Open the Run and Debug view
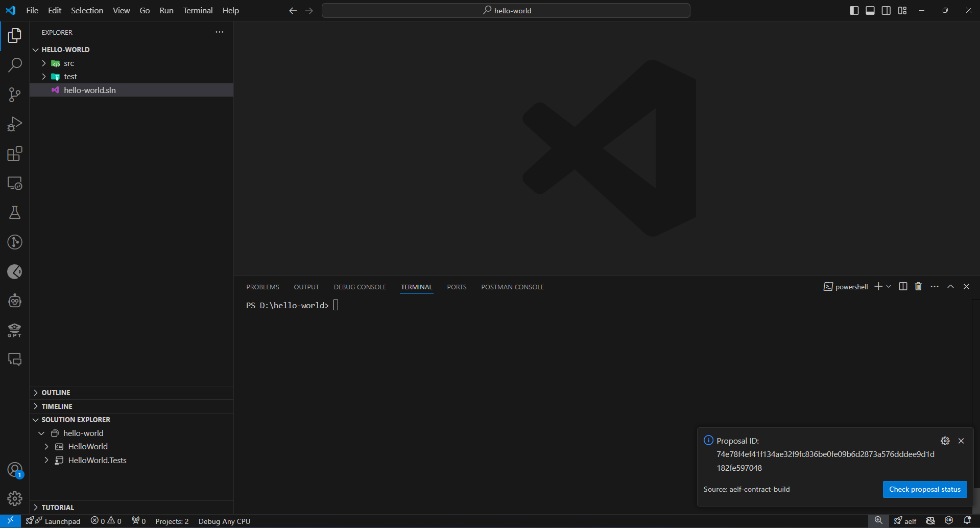This screenshot has height=528, width=980. coord(15,124)
